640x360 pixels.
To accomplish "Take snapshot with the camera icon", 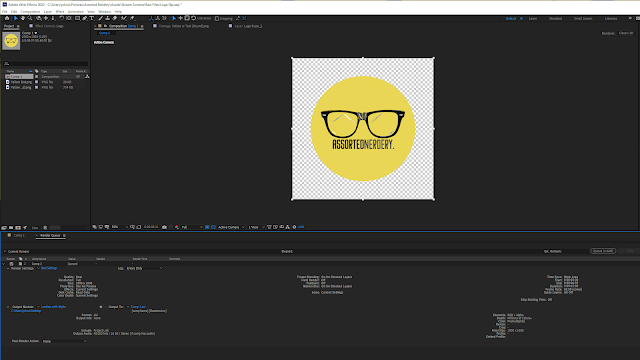I will 164,227.
